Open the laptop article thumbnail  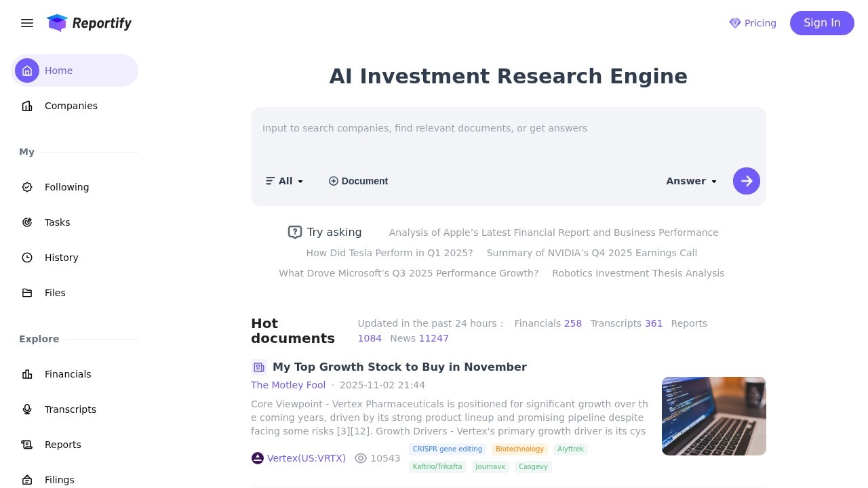pyautogui.click(x=713, y=416)
